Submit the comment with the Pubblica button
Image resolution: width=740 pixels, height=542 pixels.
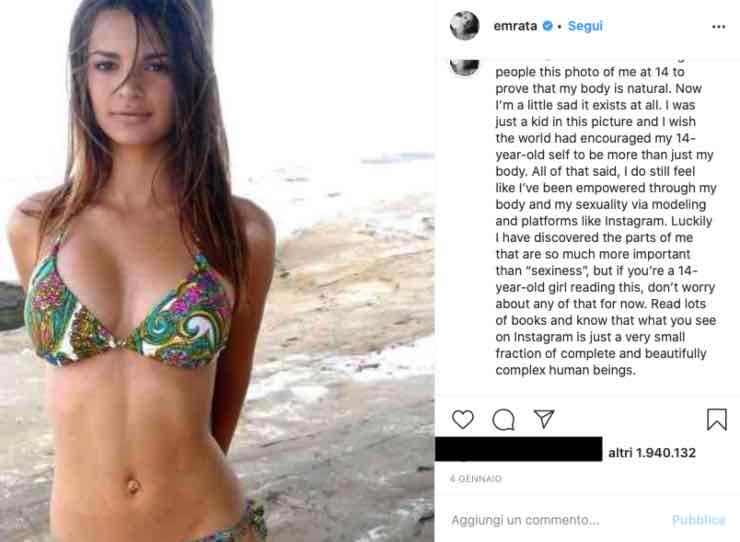pos(698,520)
